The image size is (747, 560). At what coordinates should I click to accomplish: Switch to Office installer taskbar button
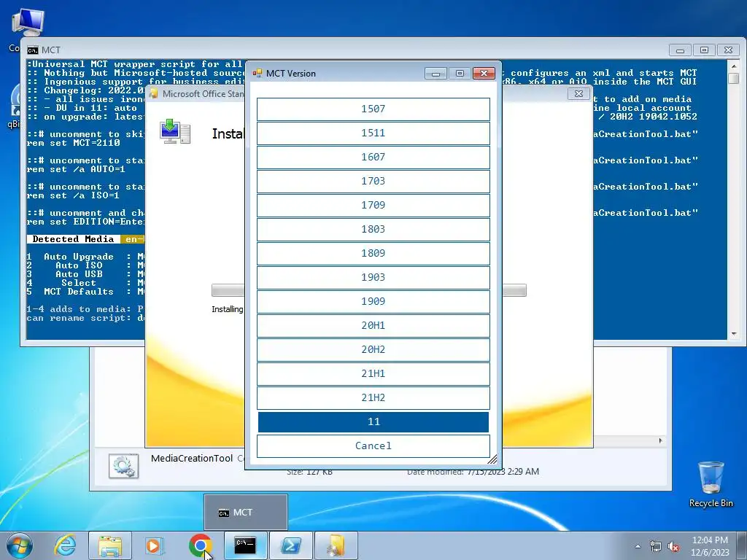click(336, 545)
